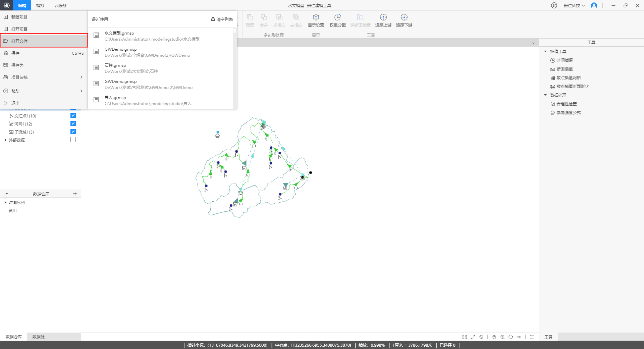Uncheck the 子流域1(3) layer checkbox
The image size is (644, 349).
point(73,132)
